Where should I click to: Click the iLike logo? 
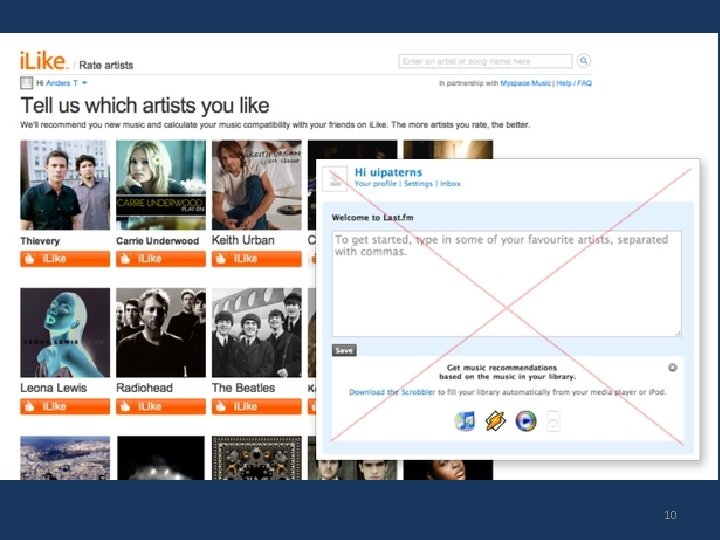43,61
